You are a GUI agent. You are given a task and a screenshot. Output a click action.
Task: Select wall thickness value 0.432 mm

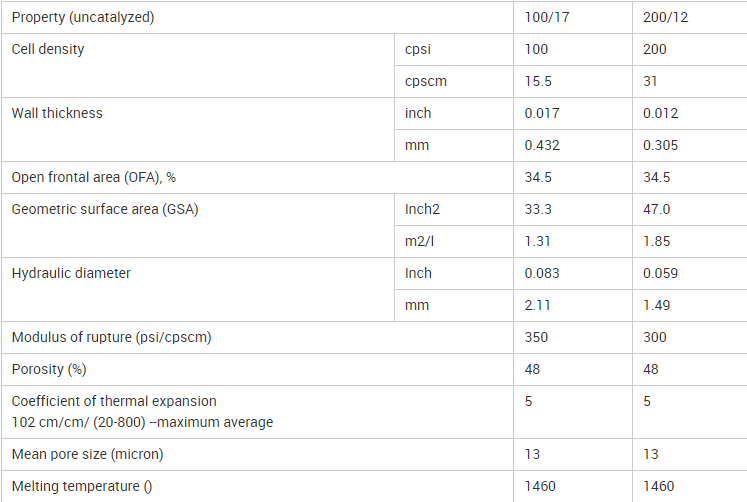[542, 145]
